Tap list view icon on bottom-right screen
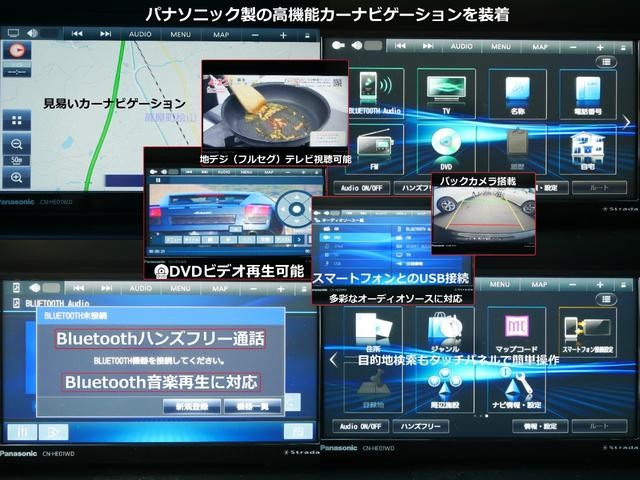 [x=607, y=299]
